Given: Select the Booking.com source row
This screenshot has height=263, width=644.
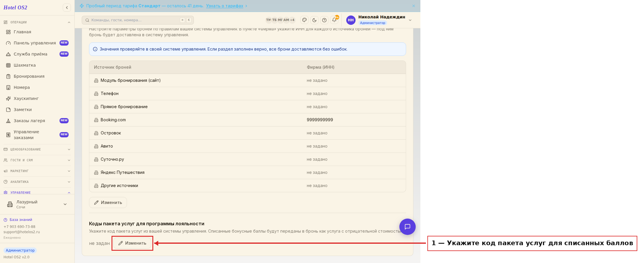Looking at the screenshot, I should [248, 120].
